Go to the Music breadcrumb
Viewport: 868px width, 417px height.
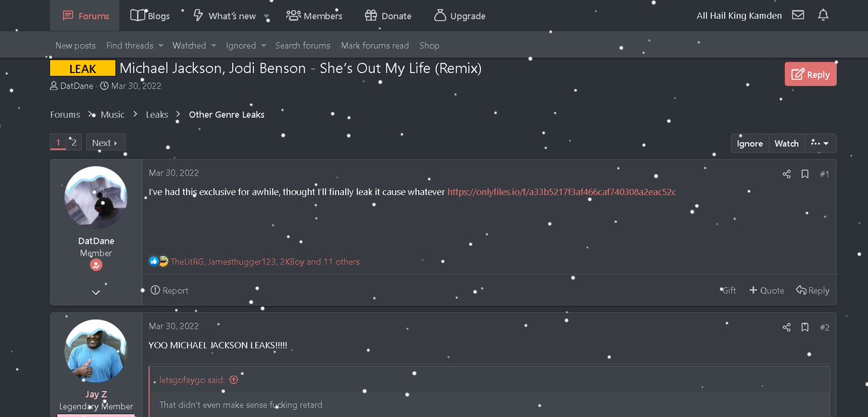pos(112,115)
